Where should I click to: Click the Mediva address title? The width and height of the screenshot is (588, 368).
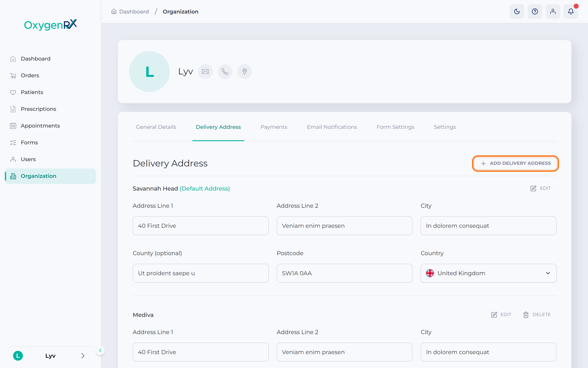tap(143, 315)
